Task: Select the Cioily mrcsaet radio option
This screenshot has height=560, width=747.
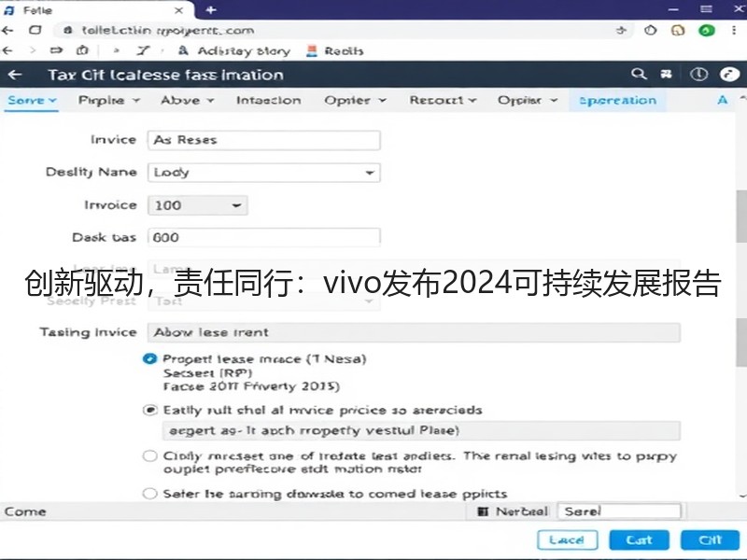Action: point(150,456)
